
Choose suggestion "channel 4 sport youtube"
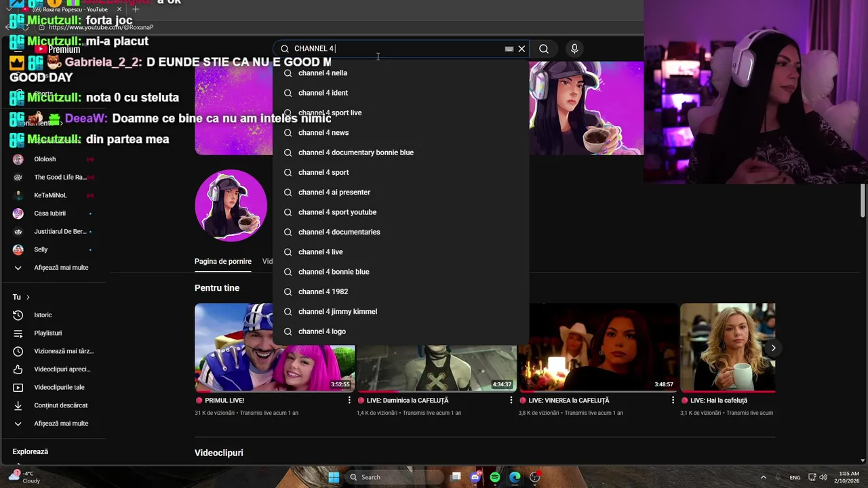coord(400,212)
